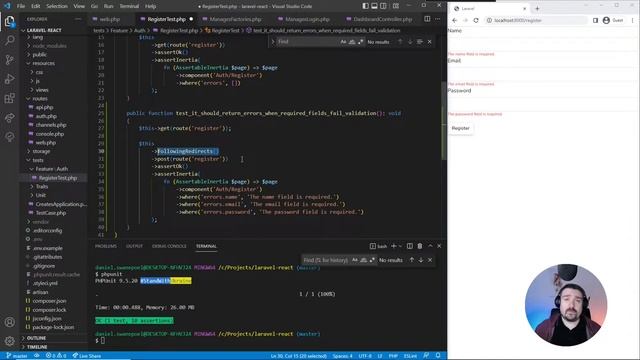Screen dimensions: 640x360
Task: Open Explorer panel views and more actions menu
Action: pos(78,19)
